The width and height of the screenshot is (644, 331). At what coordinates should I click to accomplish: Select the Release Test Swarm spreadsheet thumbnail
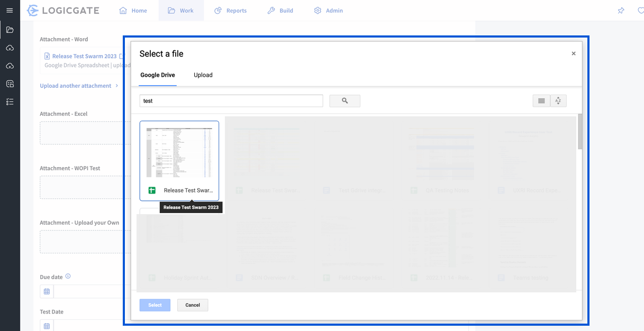[x=179, y=152]
